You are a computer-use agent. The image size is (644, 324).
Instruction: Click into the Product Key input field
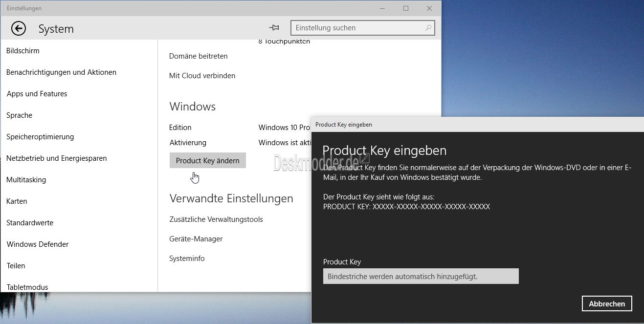tap(421, 276)
